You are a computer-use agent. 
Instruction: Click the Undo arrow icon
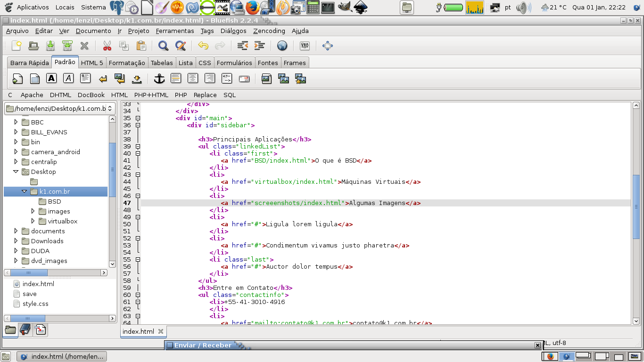click(x=203, y=46)
